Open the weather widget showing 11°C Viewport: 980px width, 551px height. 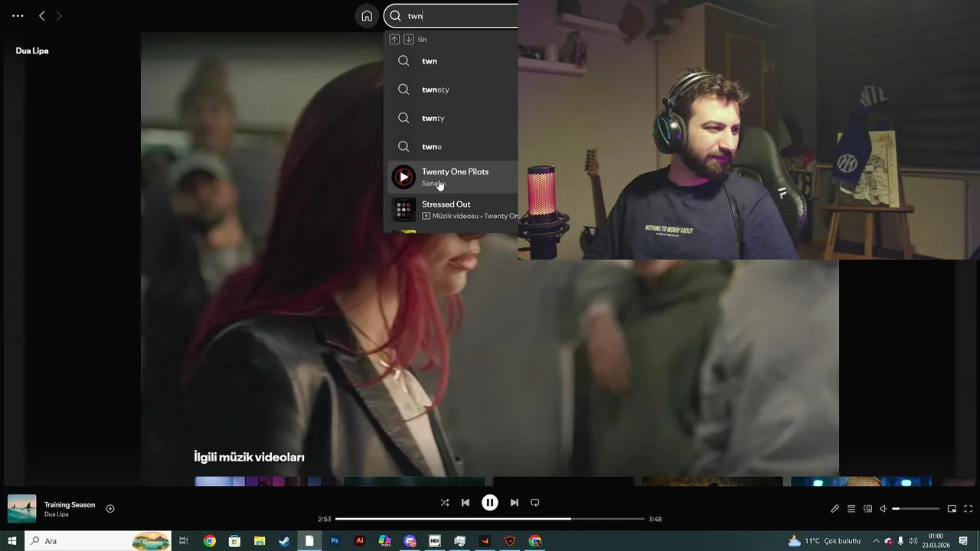pos(825,541)
